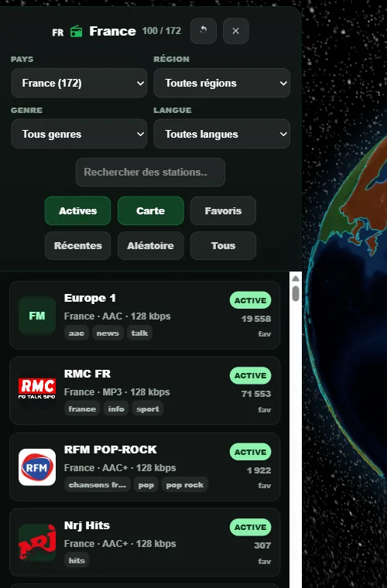Open the Europe 1 FM logo
387x588 pixels.
[37, 316]
